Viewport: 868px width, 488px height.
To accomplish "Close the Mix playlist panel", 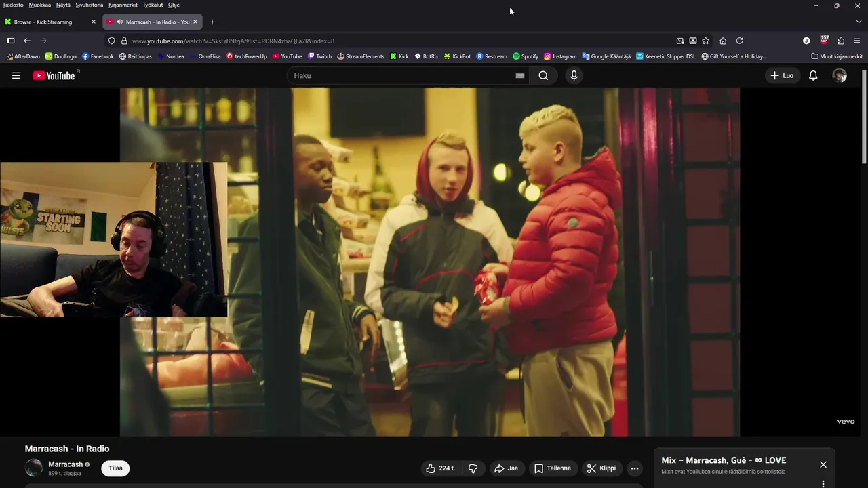I will coord(823,464).
